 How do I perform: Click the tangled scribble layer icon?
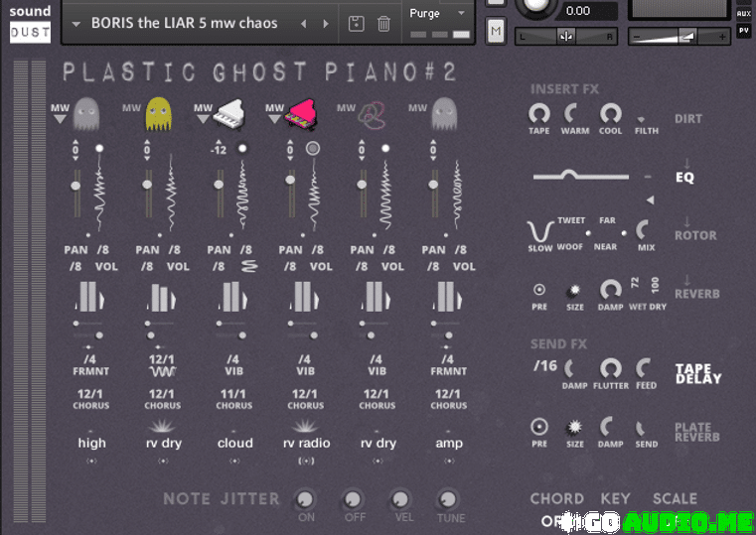tap(373, 117)
